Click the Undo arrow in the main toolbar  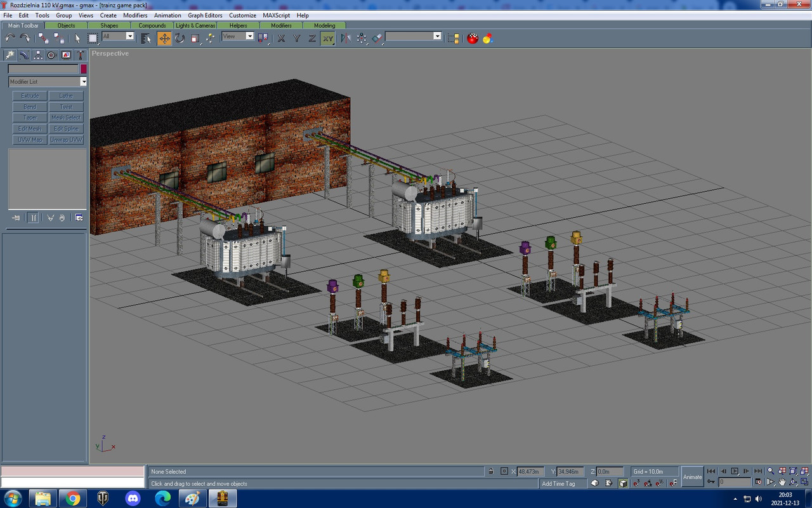click(x=10, y=38)
